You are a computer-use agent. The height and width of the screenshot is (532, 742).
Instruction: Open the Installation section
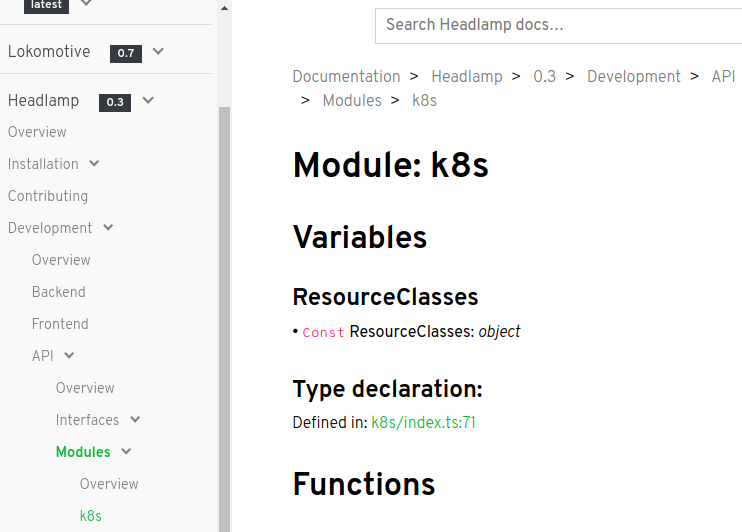tap(43, 164)
